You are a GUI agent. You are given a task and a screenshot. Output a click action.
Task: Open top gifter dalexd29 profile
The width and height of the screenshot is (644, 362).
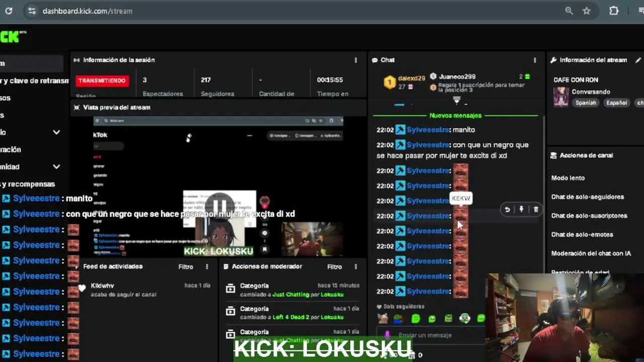pos(411,78)
